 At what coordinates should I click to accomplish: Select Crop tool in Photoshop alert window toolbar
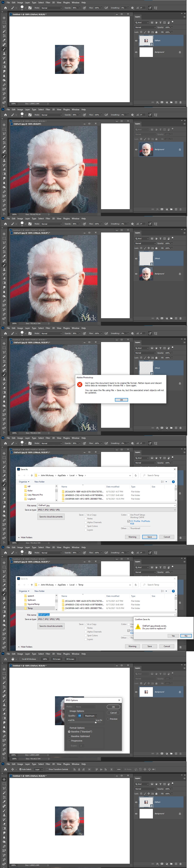click(x=4, y=361)
